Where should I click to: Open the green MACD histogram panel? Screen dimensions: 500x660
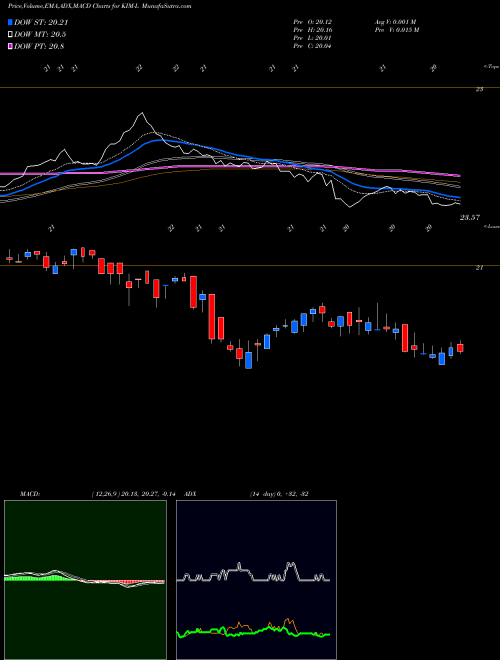click(85, 580)
